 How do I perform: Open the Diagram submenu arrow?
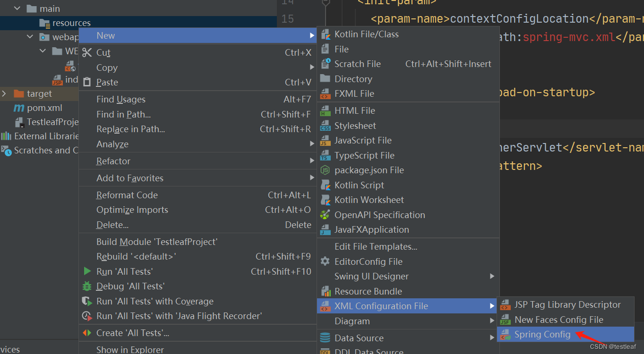pos(492,321)
